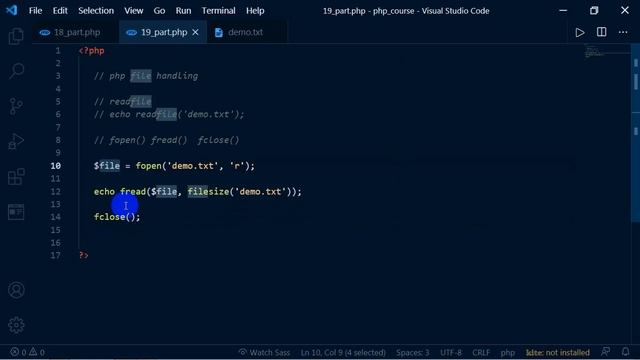Open the Manage gear icon
Viewport: 640px width, 360px height.
16,325
